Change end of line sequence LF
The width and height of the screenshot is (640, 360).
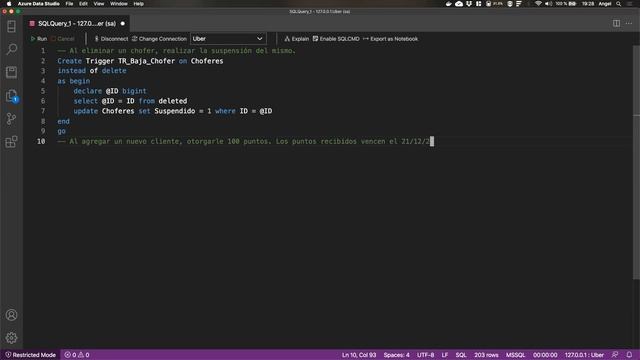(x=444, y=355)
